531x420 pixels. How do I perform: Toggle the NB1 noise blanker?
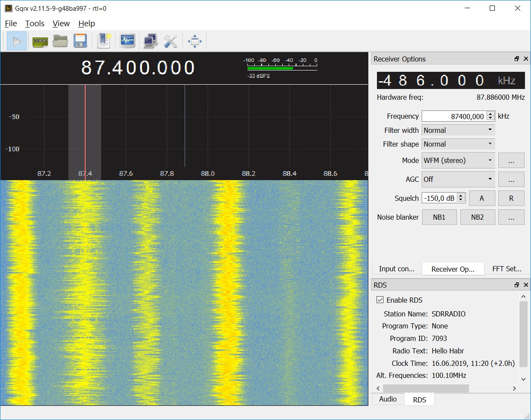pos(439,217)
